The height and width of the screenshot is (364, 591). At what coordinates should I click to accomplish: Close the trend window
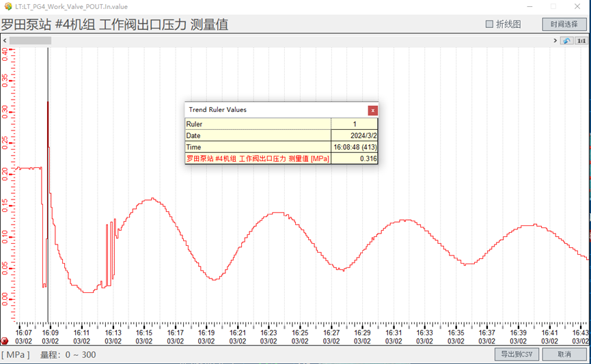(x=577, y=6)
